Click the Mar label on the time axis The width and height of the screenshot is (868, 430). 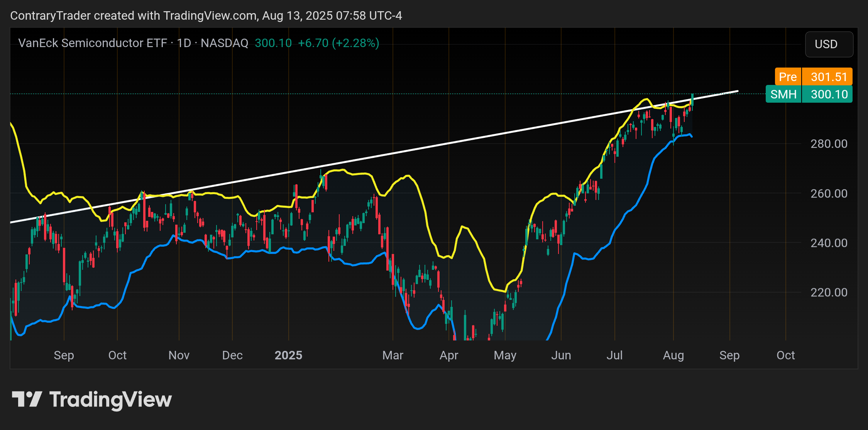(x=393, y=355)
